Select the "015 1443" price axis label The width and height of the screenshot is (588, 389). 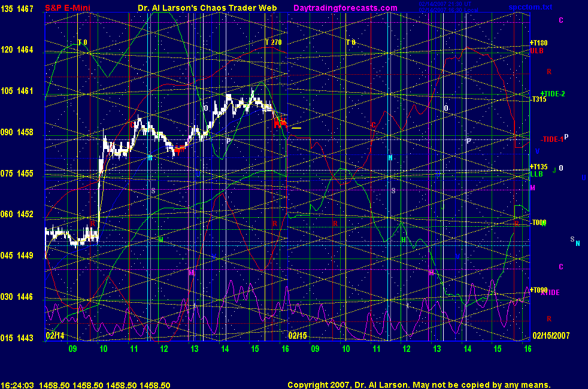[17, 338]
